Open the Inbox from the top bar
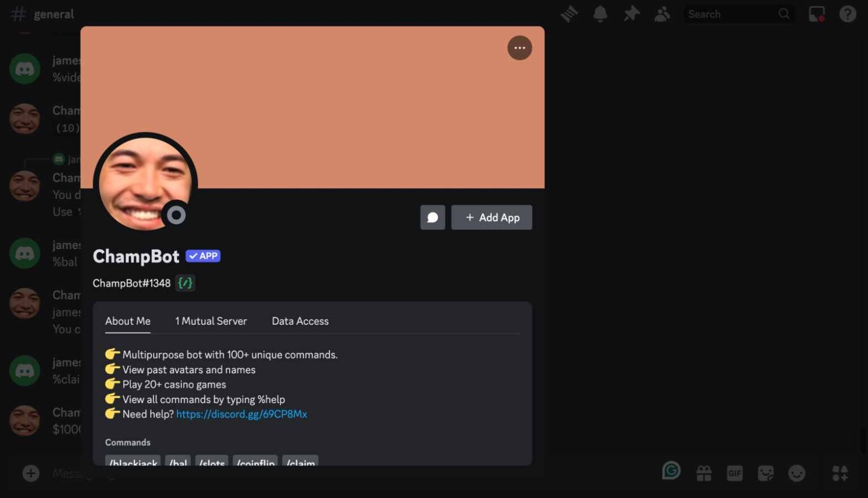868x498 pixels. 817,14
